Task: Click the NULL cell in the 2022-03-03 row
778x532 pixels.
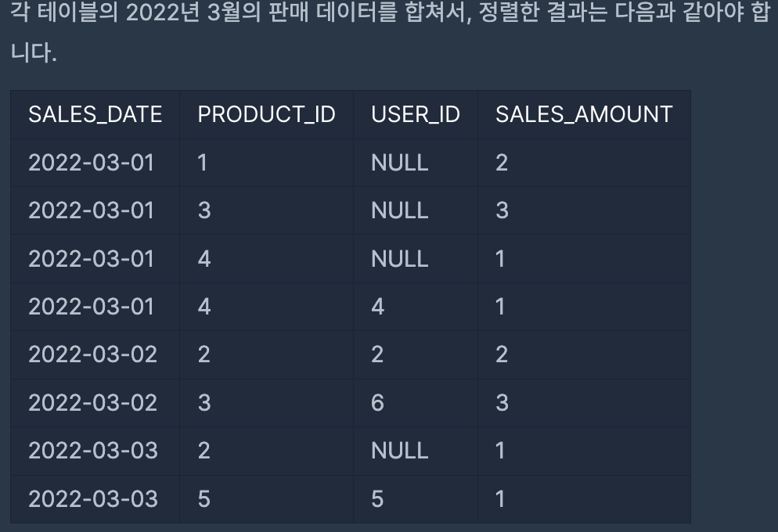Action: [399, 451]
